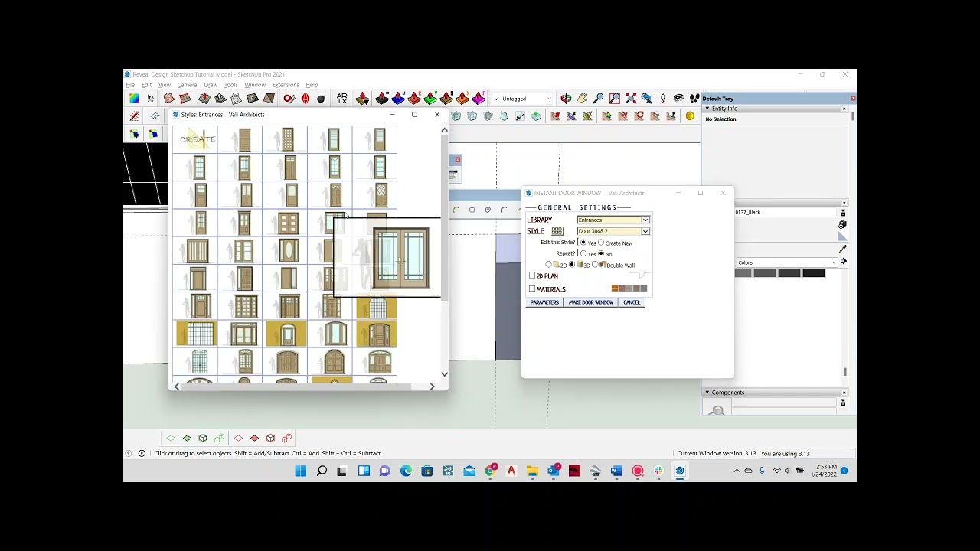Select Create New style option
The height and width of the screenshot is (551, 980).
click(x=601, y=243)
